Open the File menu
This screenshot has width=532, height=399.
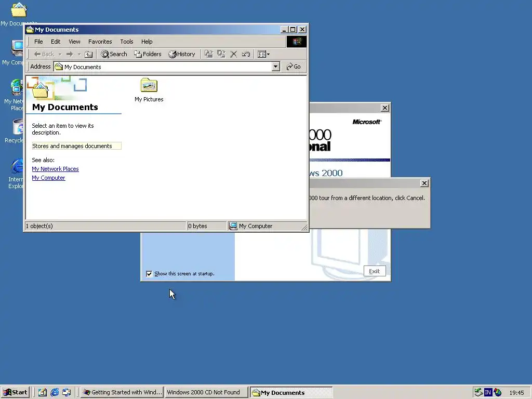[38, 42]
